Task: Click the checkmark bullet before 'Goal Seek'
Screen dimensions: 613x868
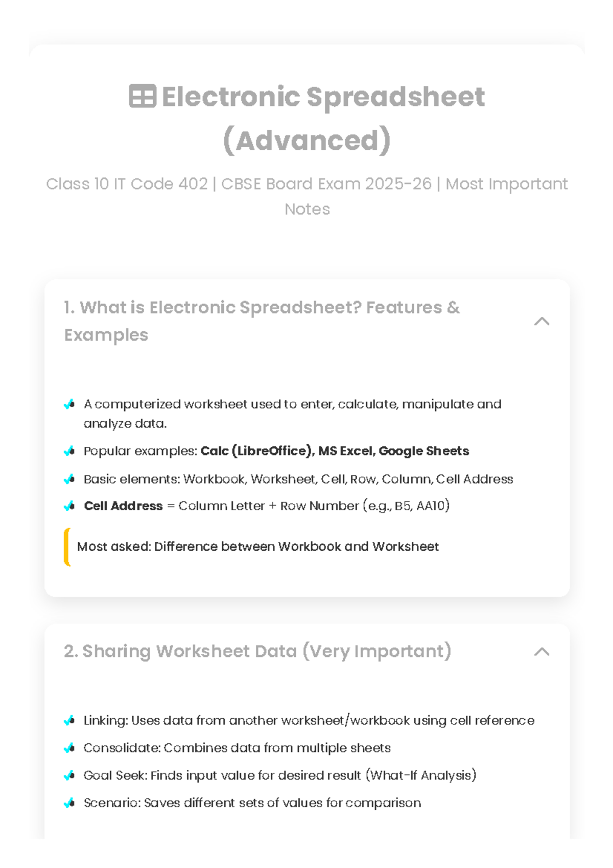Action: click(x=69, y=775)
